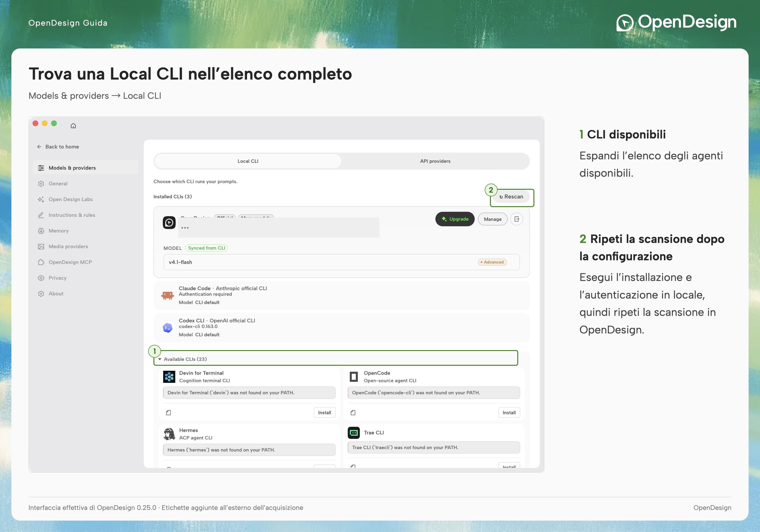This screenshot has height=532, width=760.
Task: Click the sign-out icon beside Manage
Action: [x=516, y=219]
